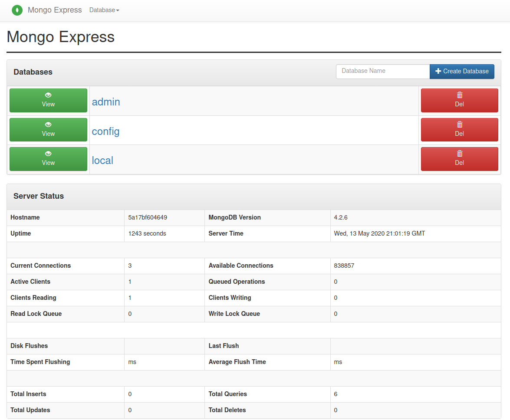The image size is (510, 420).
Task: Select the hostname value 5a17bf604649
Action: click(148, 217)
